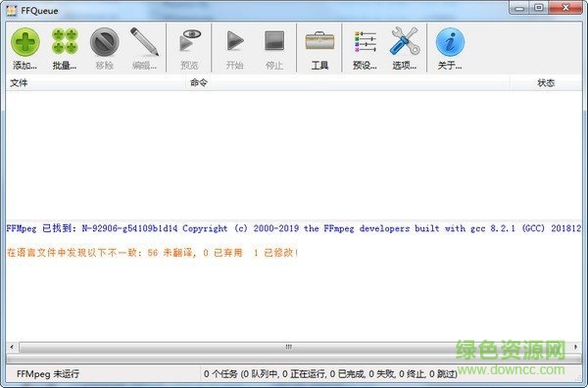Click the horizontal scrollbar right arrow
This screenshot has width=588, height=388.
click(575, 347)
